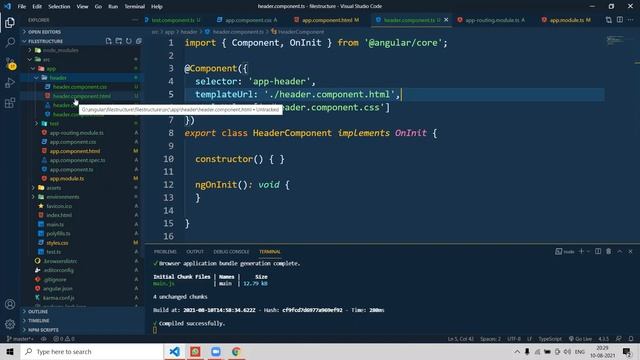
Task: Collapse the app folder
Action: click(x=51, y=69)
